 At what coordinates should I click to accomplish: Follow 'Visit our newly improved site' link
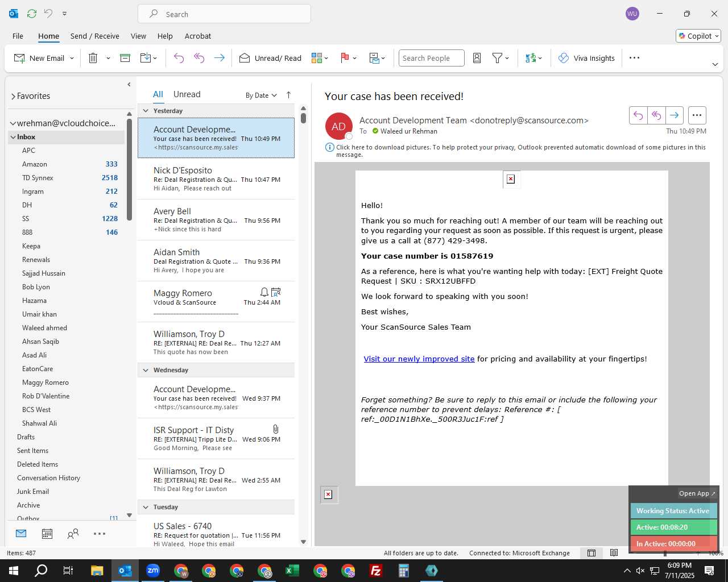click(x=419, y=359)
